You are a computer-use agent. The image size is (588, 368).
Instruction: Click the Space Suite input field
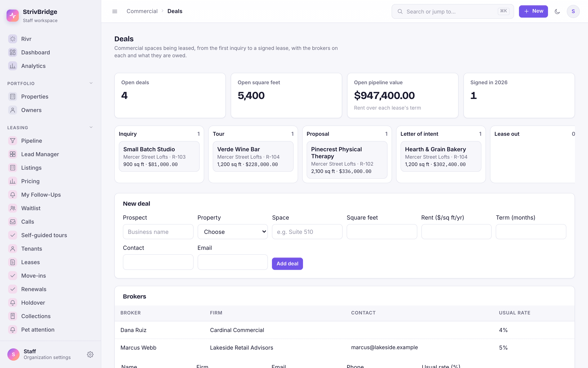point(307,232)
